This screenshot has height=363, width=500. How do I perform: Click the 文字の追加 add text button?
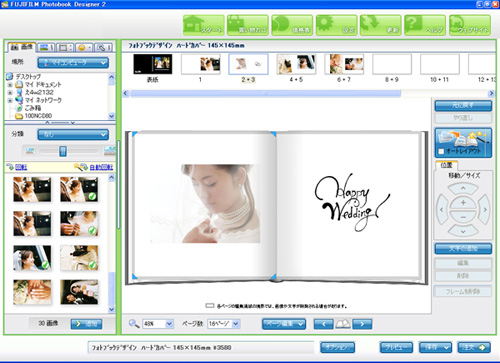pyautogui.click(x=463, y=248)
